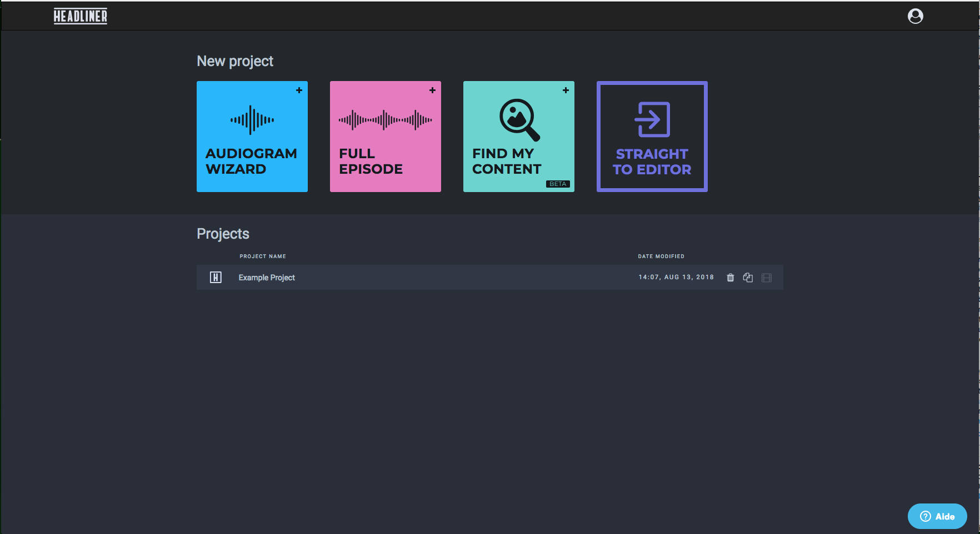Go Straight to Editor
The width and height of the screenshot is (980, 534).
click(652, 137)
